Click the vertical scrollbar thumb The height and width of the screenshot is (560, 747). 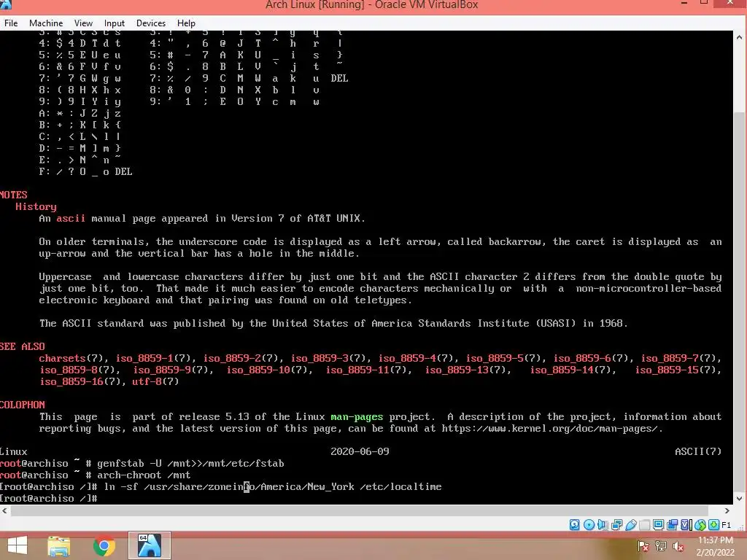tap(740, 302)
